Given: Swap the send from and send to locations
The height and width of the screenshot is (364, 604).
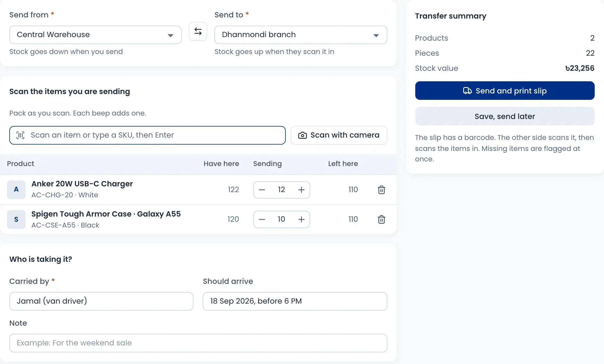Looking at the screenshot, I should [198, 31].
